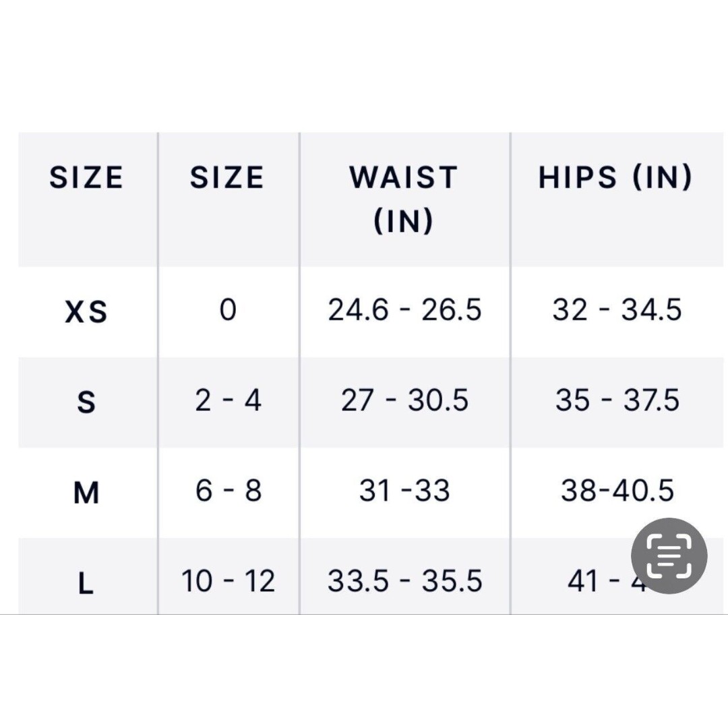
Task: Click the 10 - 12 size cell
Action: pyautogui.click(x=228, y=581)
